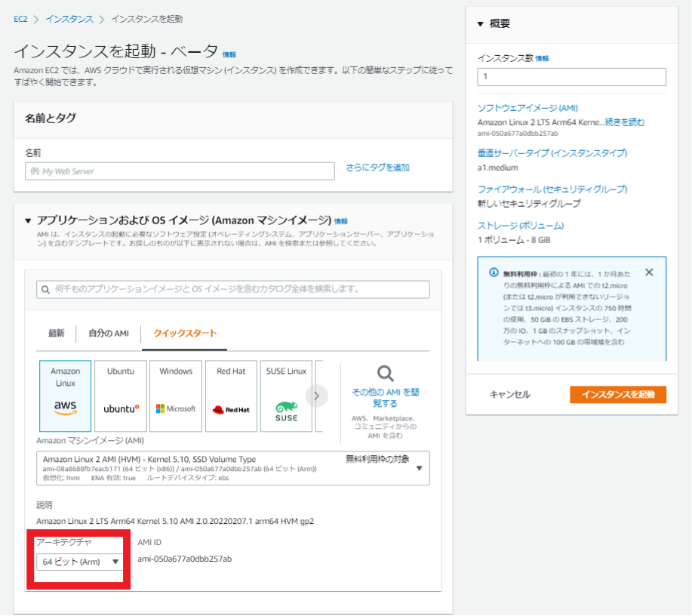Close the free tier info box
The width and height of the screenshot is (692, 616).
coord(649,273)
